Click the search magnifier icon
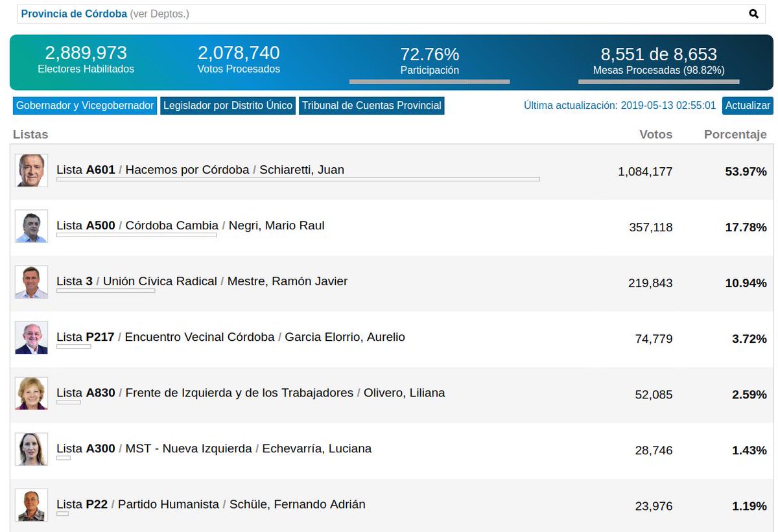This screenshot has width=778, height=532. point(753,14)
